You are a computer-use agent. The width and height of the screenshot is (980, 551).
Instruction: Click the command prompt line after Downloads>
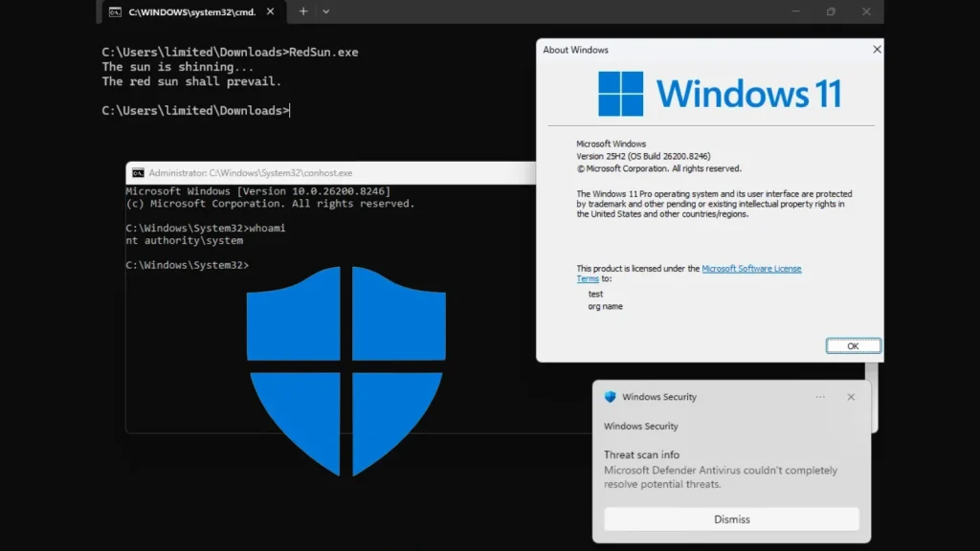(297, 110)
